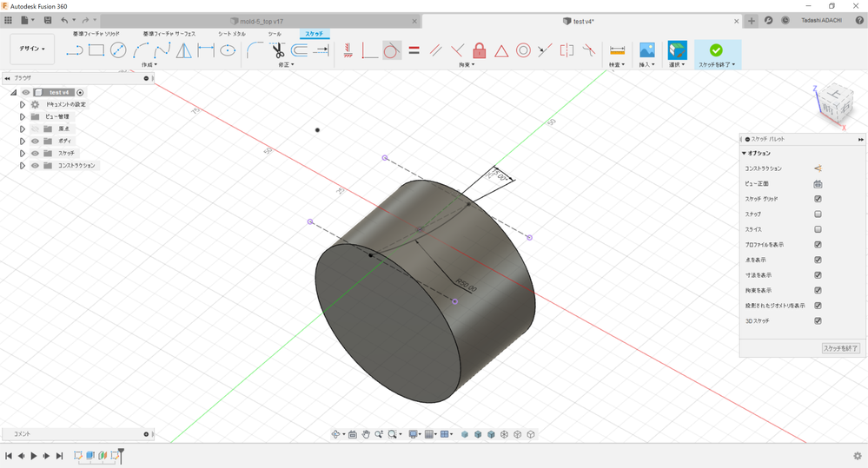The height and width of the screenshot is (468, 868).
Task: Select the 3-Point Arc tool
Action: 141,50
